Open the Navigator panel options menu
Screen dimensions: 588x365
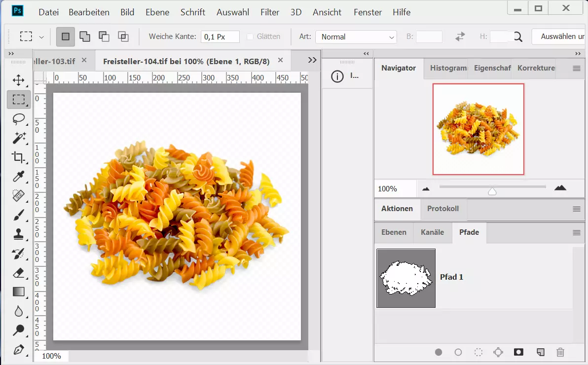[576, 69]
